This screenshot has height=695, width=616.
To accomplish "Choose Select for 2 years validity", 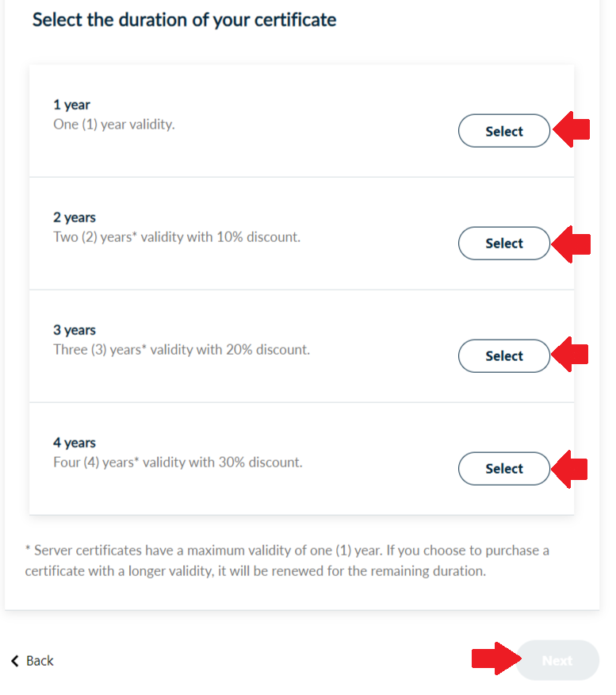I will [x=503, y=244].
